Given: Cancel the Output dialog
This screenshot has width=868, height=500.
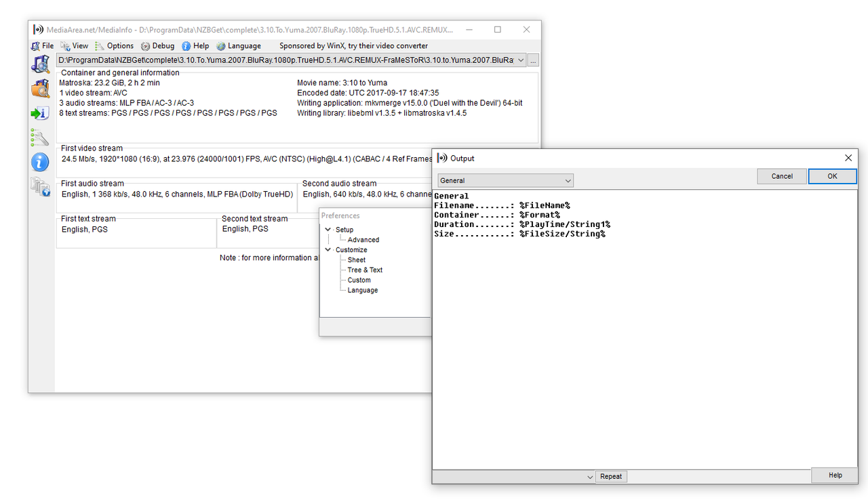Looking at the screenshot, I should 782,175.
